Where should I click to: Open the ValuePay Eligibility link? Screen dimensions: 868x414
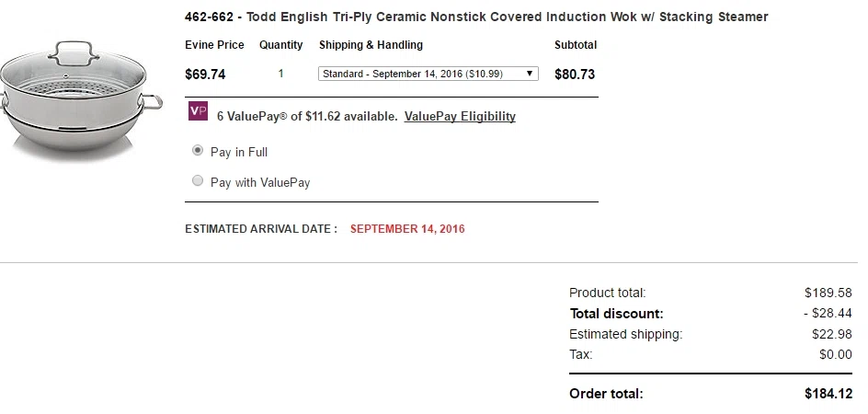pos(460,117)
